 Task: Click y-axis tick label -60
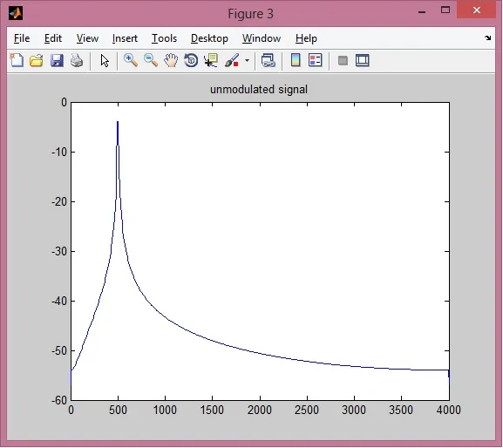[59, 400]
